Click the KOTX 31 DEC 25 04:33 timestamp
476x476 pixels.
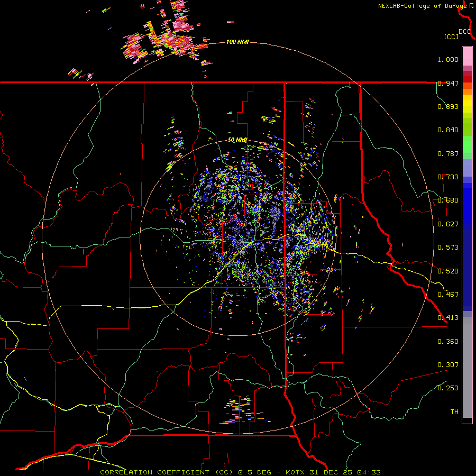[x=333, y=472]
